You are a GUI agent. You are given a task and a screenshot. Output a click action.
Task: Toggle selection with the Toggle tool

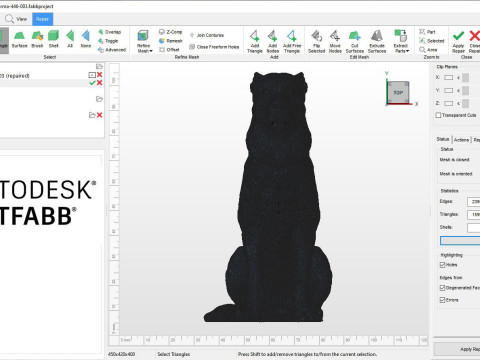click(108, 41)
